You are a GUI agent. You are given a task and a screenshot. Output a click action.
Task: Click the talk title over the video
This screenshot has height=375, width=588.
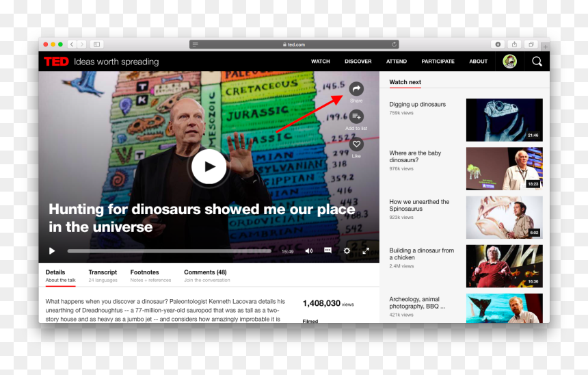pyautogui.click(x=202, y=218)
